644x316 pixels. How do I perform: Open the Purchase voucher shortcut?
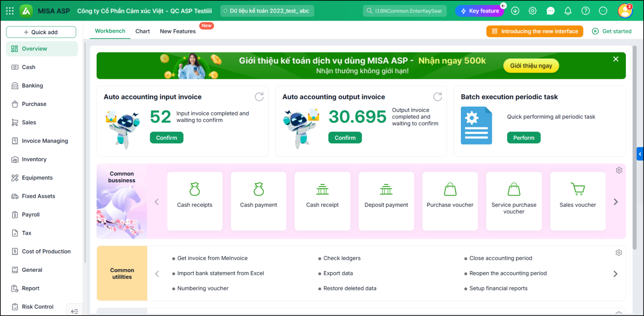[450, 201]
